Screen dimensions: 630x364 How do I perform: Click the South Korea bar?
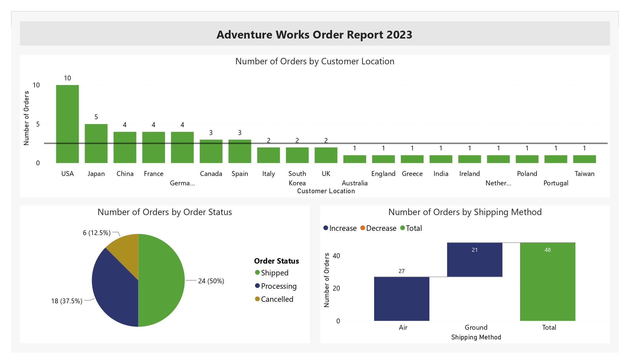(297, 155)
